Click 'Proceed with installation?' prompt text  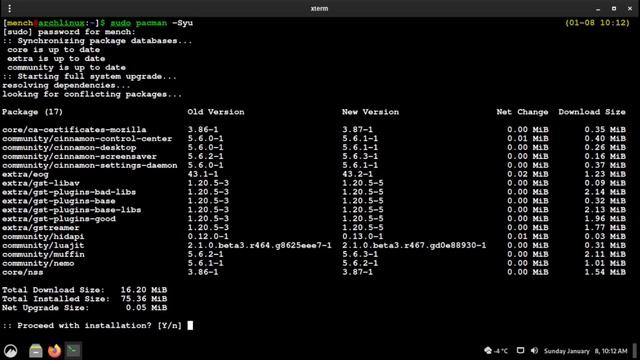click(x=84, y=326)
